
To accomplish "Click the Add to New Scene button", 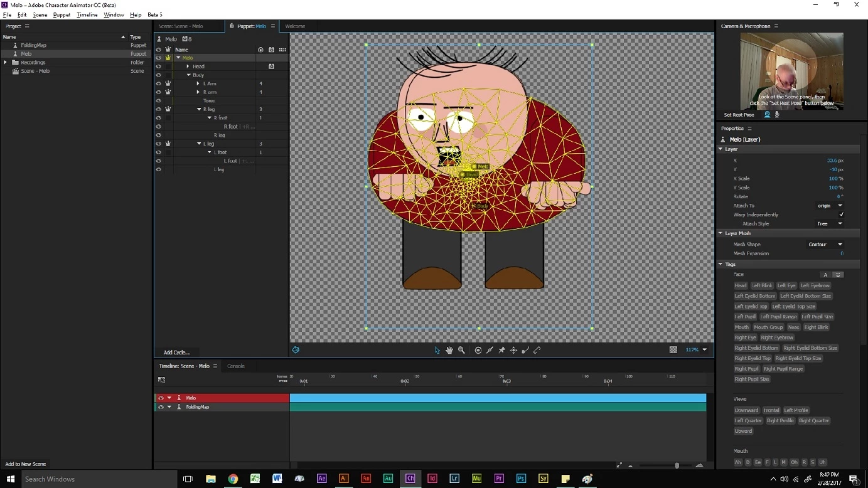I will point(26,464).
